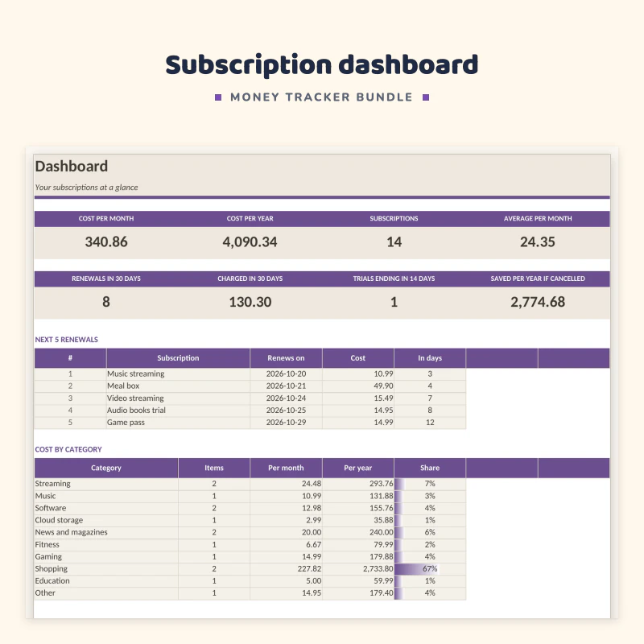Select the 'Shopping' category cell
The image size is (644, 644).
106,569
